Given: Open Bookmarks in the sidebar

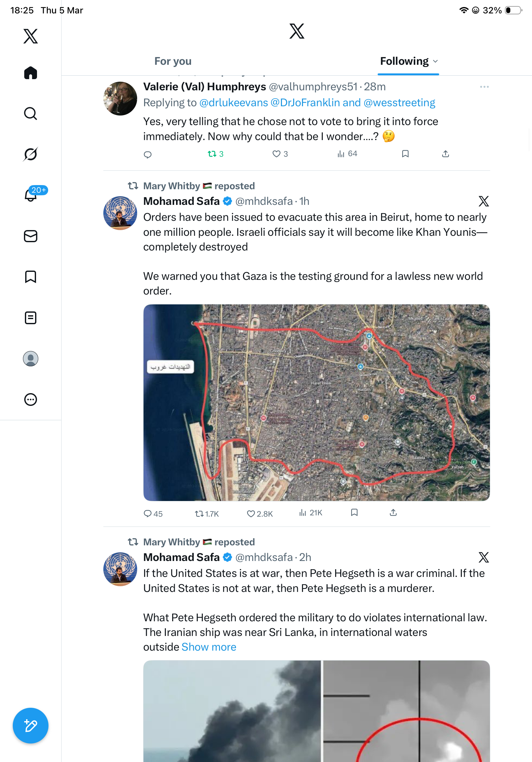Looking at the screenshot, I should [31, 277].
